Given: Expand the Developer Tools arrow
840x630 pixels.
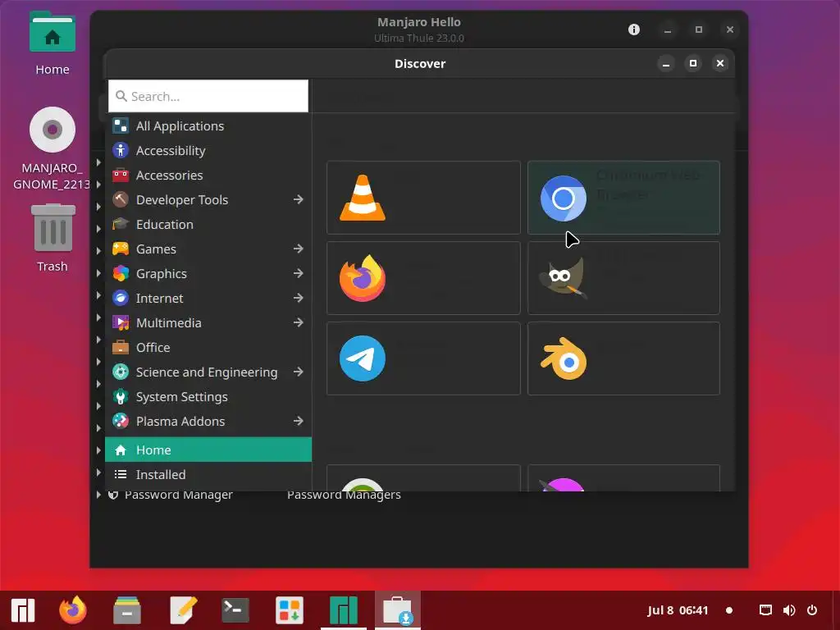Looking at the screenshot, I should pos(299,200).
